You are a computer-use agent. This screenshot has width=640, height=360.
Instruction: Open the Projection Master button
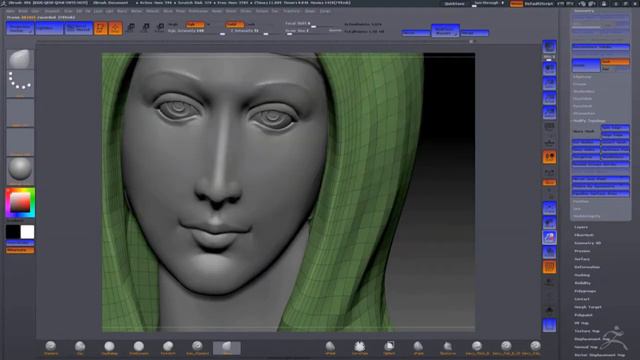click(x=20, y=28)
